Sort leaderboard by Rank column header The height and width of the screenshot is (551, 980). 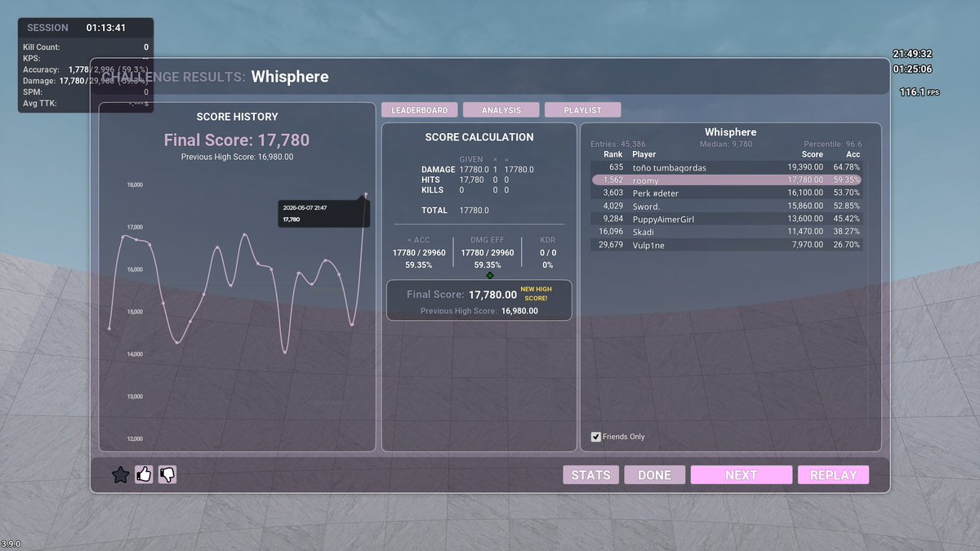pos(612,154)
